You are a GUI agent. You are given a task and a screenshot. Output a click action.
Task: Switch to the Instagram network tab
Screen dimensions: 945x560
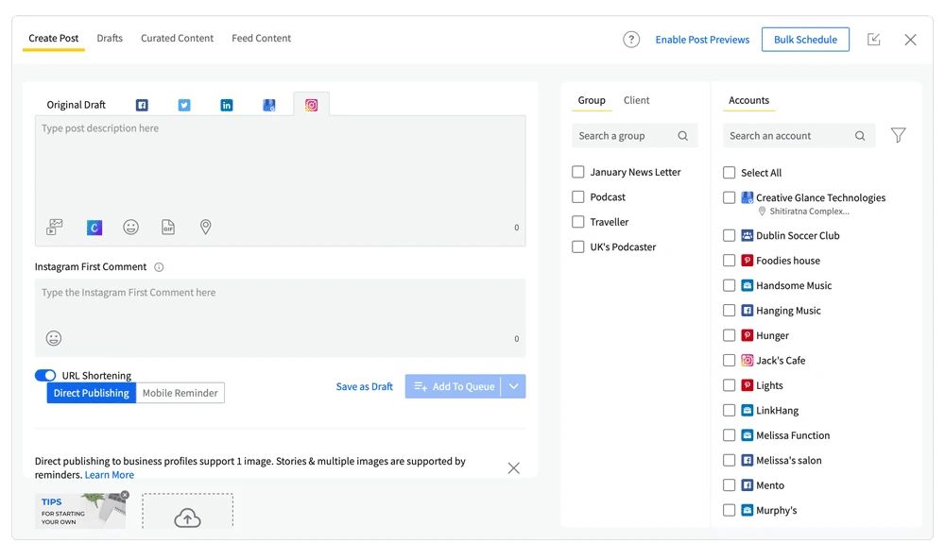[311, 105]
